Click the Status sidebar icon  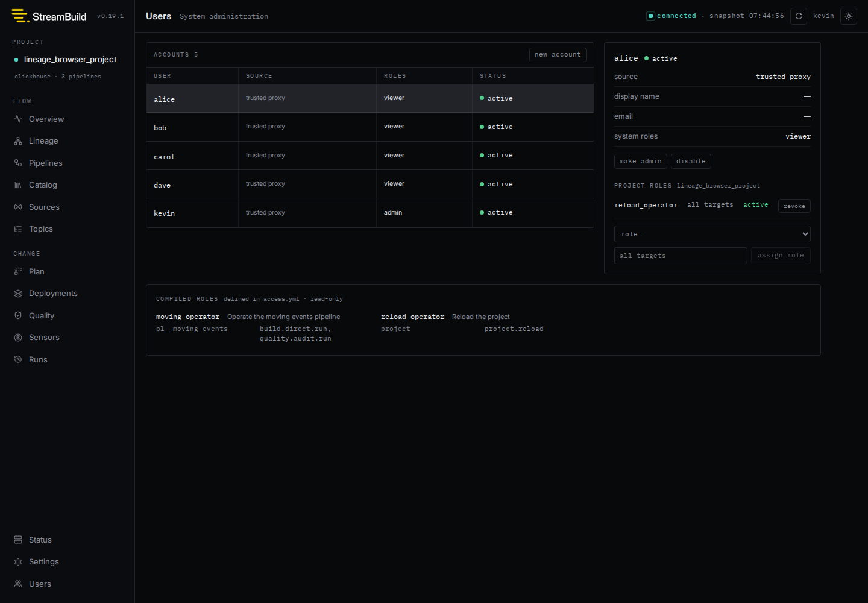click(x=18, y=540)
